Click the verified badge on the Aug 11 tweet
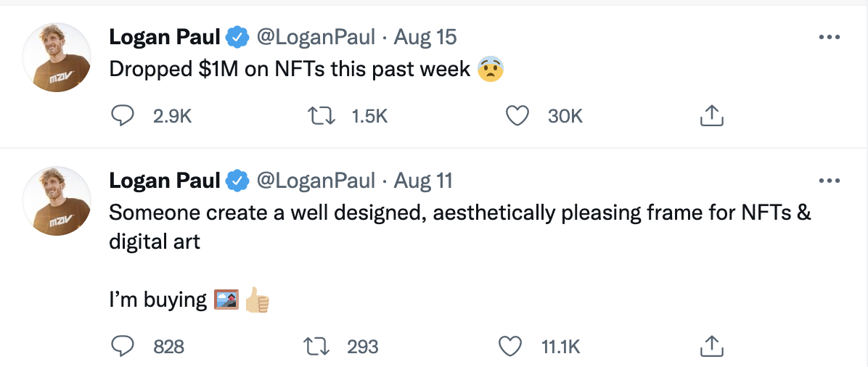The height and width of the screenshot is (367, 868). (238, 181)
